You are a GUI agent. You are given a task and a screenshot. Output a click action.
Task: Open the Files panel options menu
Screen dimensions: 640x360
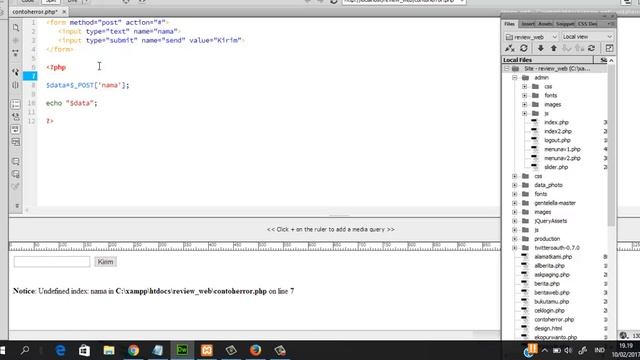pos(610,24)
